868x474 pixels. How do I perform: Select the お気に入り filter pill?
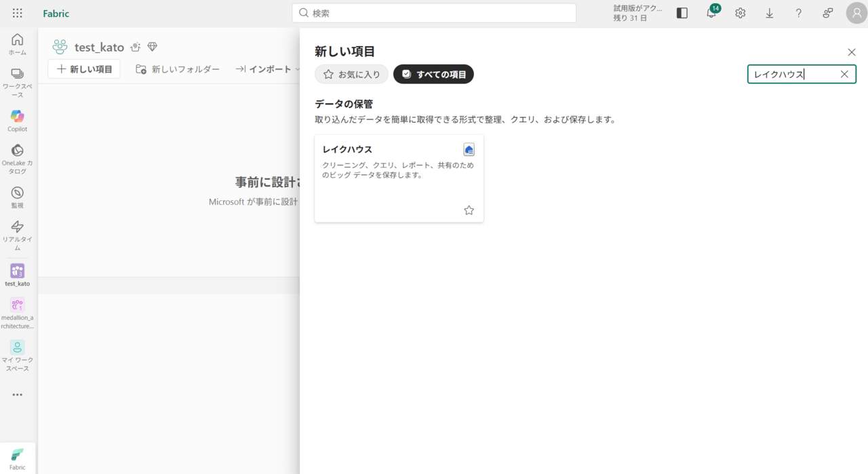click(351, 75)
